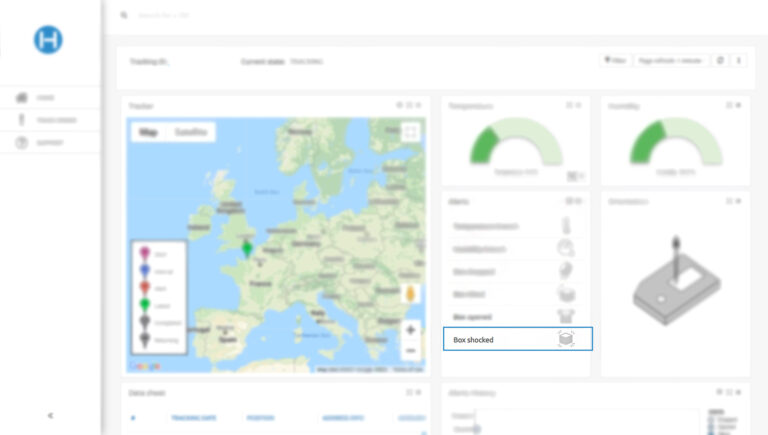Viewport: 768px width, 435px height.
Task: Click the Box shocked cube icon
Action: (566, 339)
